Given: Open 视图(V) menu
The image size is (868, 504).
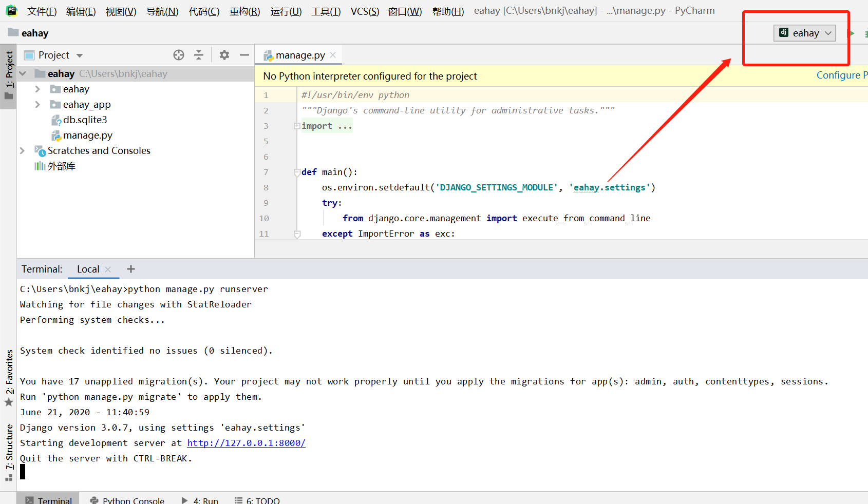Looking at the screenshot, I should [x=121, y=11].
